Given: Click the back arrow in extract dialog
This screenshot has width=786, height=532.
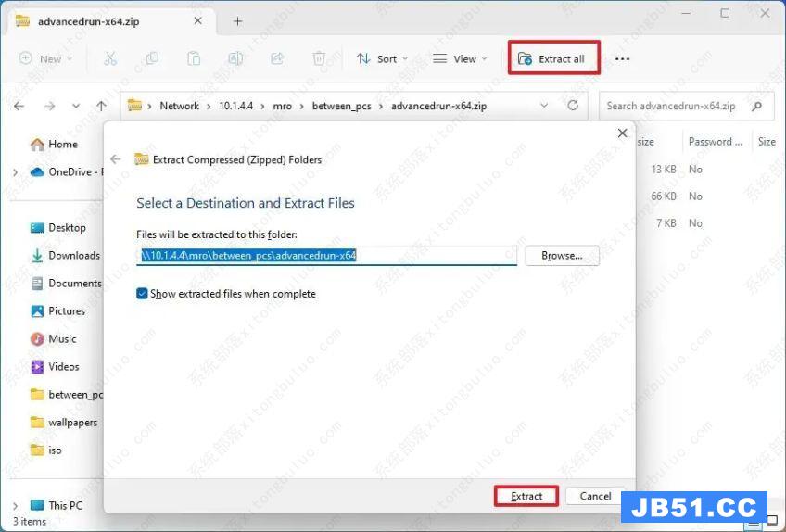Looking at the screenshot, I should tap(116, 159).
